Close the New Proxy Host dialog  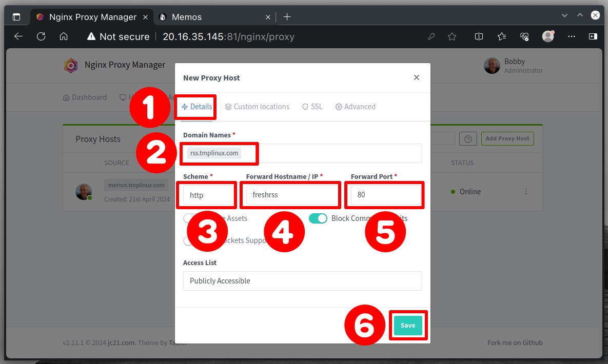pos(417,77)
